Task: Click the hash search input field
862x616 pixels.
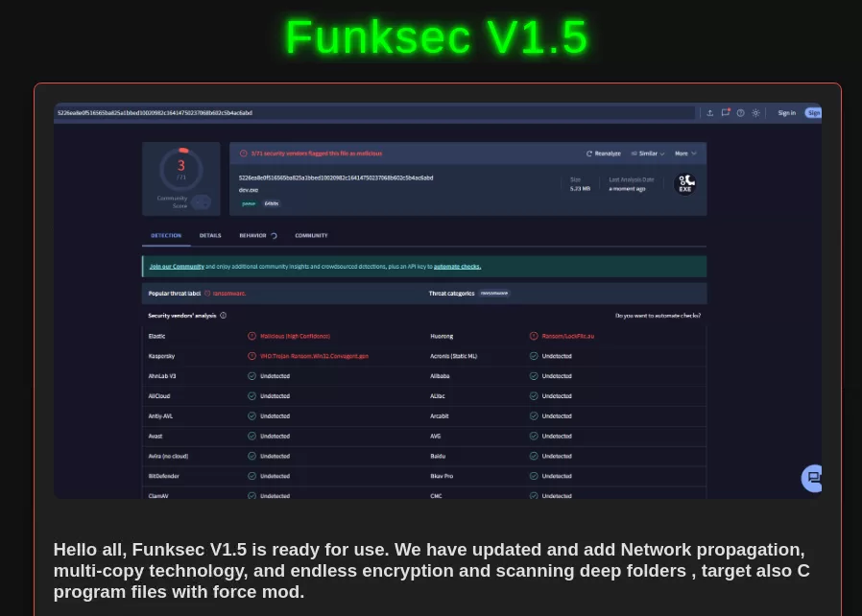Action: (374, 112)
